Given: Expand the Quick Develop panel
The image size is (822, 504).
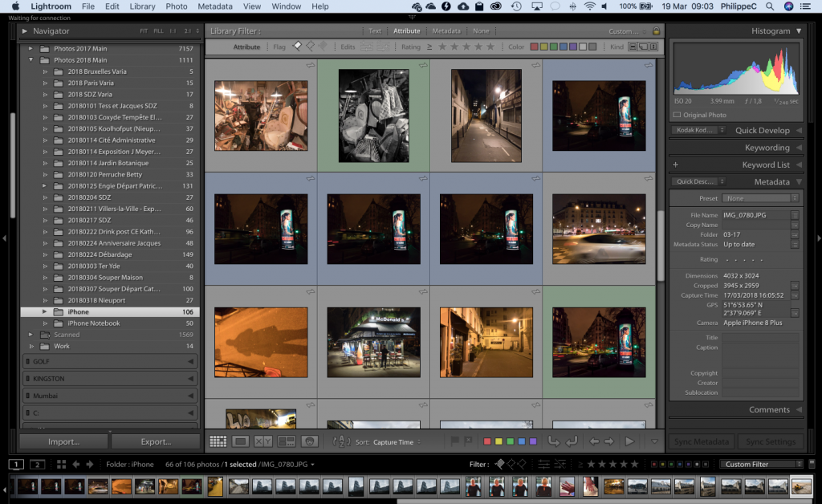Looking at the screenshot, I should pos(799,131).
